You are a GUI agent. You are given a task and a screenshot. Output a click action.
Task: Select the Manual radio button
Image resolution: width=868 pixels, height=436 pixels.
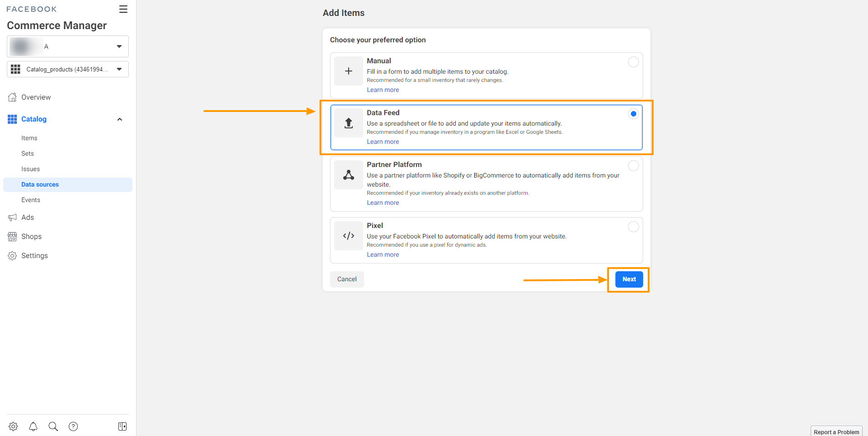coord(633,62)
